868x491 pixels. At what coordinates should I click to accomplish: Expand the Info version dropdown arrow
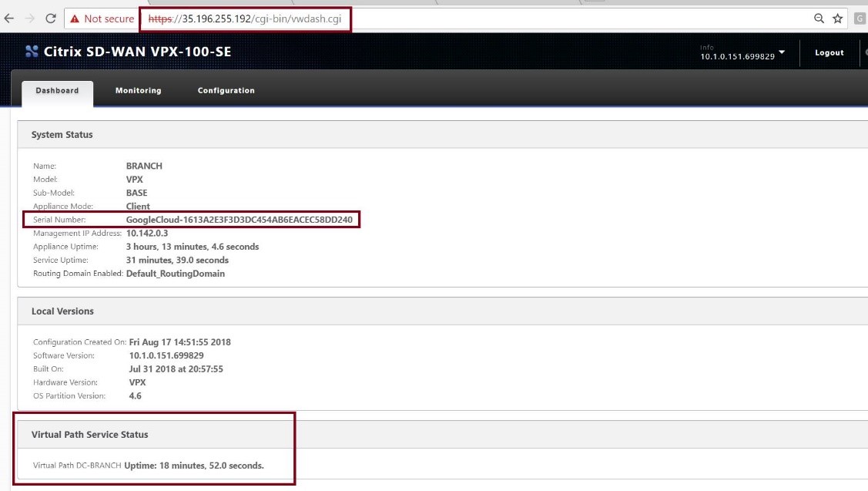[x=782, y=52]
